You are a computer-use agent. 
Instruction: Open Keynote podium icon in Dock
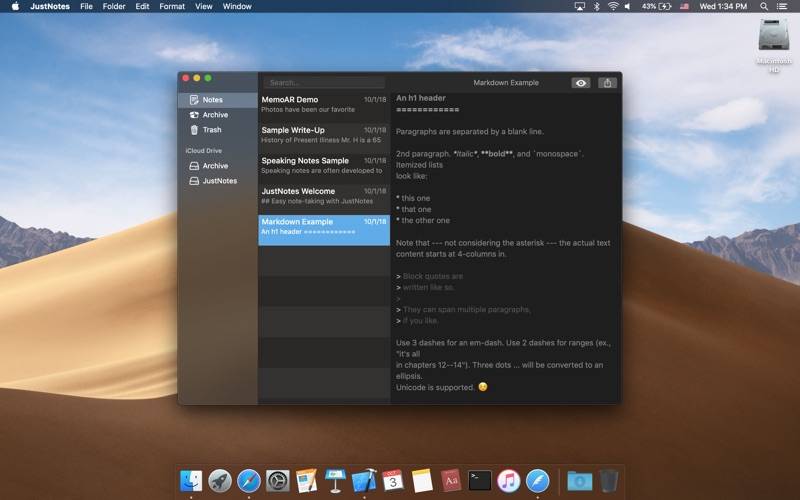coord(335,481)
